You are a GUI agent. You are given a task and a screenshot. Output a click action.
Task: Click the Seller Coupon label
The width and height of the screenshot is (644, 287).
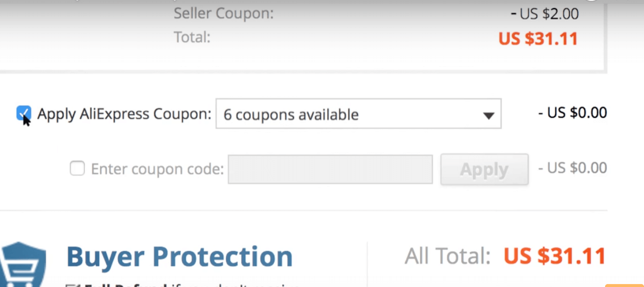(224, 14)
